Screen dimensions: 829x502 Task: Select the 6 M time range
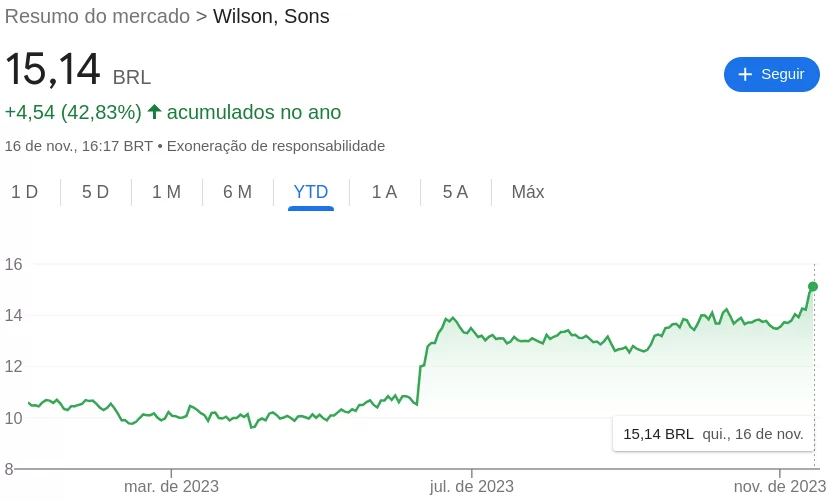[237, 192]
